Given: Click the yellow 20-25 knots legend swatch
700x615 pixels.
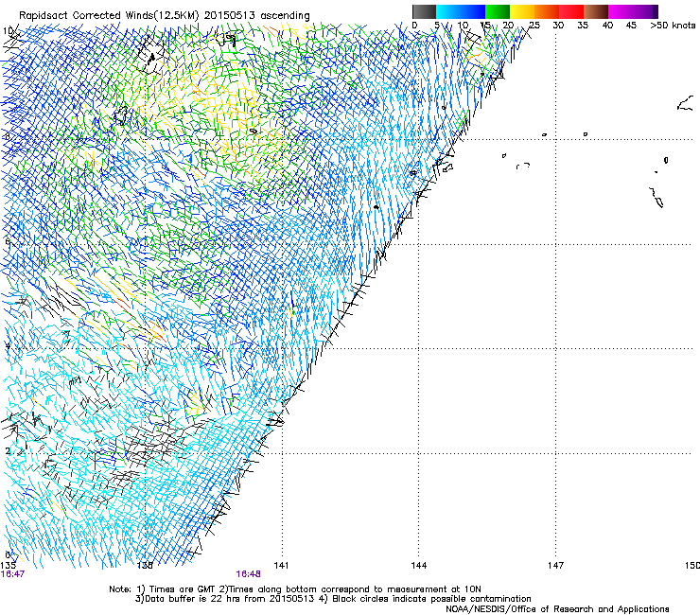Looking at the screenshot, I should (x=522, y=11).
